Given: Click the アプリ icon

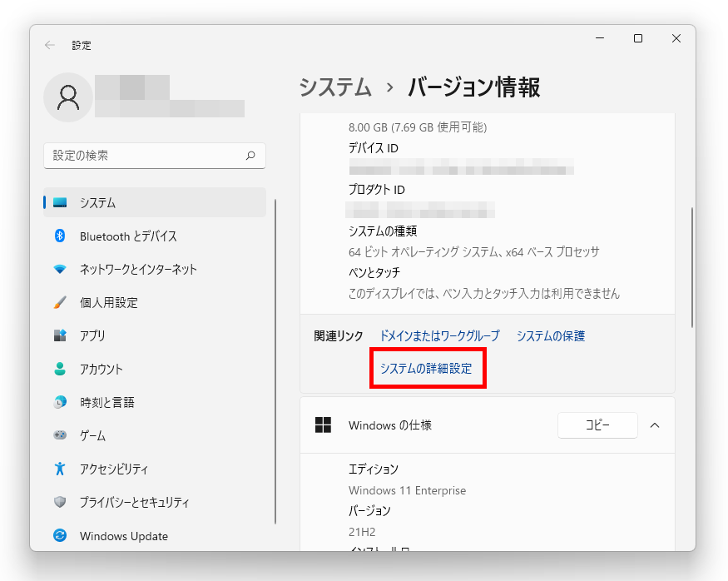Looking at the screenshot, I should coord(60,335).
